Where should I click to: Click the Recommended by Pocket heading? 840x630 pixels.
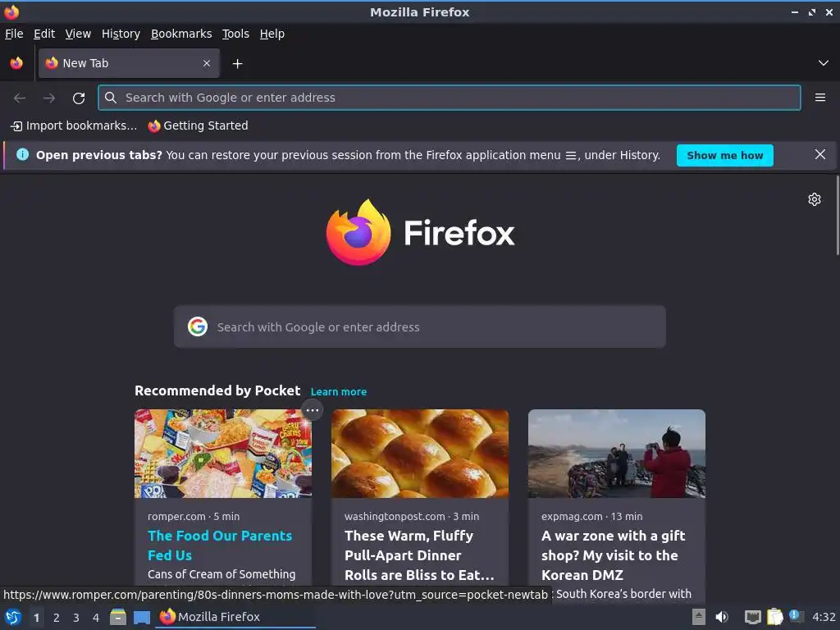217,390
